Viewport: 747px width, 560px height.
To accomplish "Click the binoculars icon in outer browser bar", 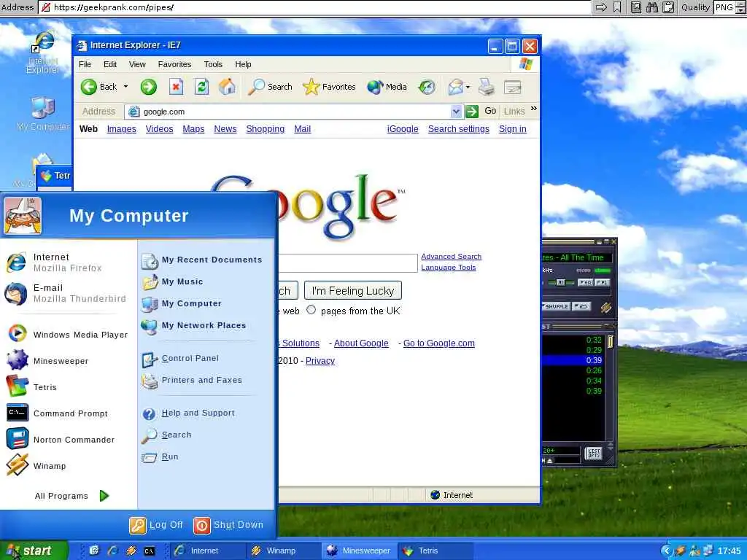I will point(652,7).
